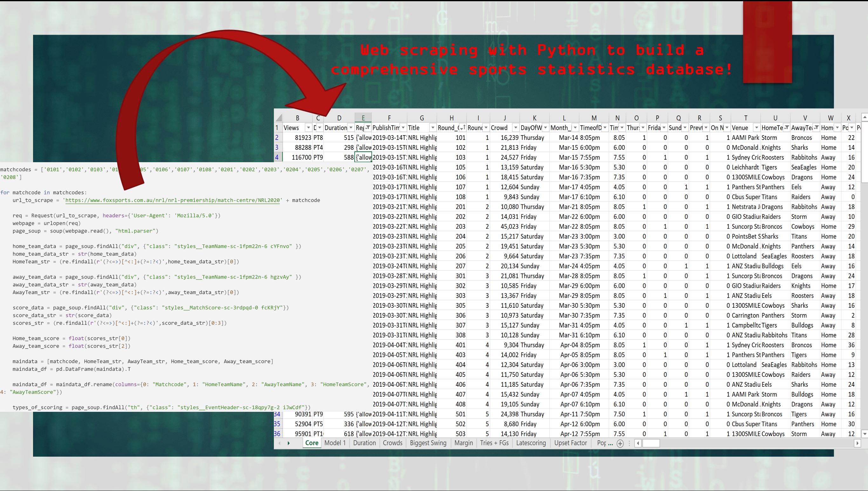Select column W header
Screen dimensions: 868x491
coord(831,118)
